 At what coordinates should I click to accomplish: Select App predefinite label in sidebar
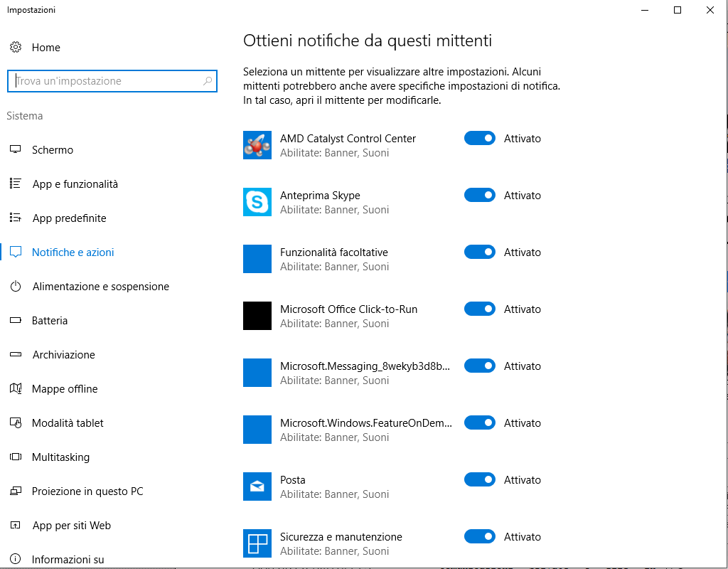click(x=69, y=218)
